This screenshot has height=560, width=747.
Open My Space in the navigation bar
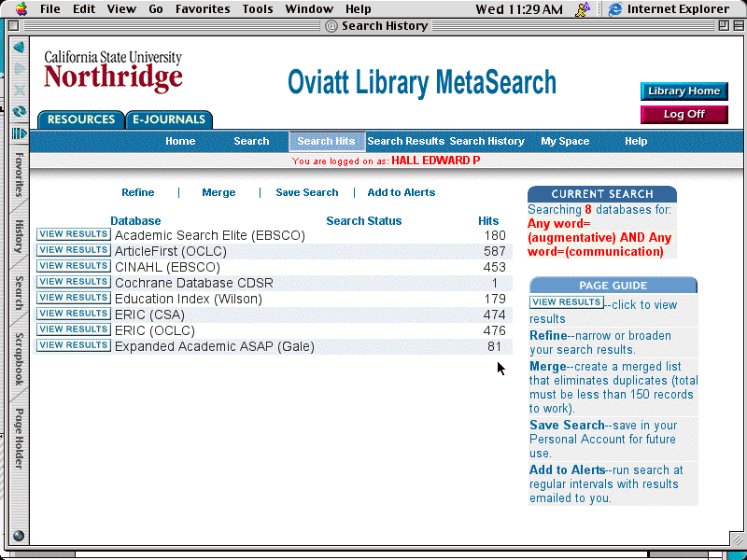(x=565, y=141)
